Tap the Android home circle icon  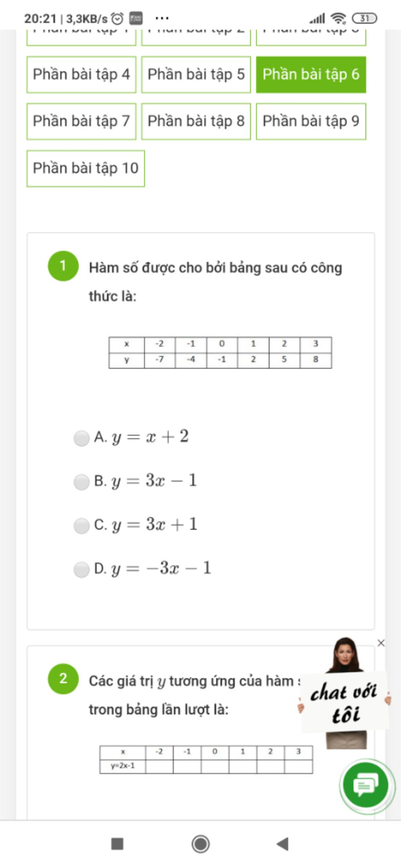click(x=200, y=844)
